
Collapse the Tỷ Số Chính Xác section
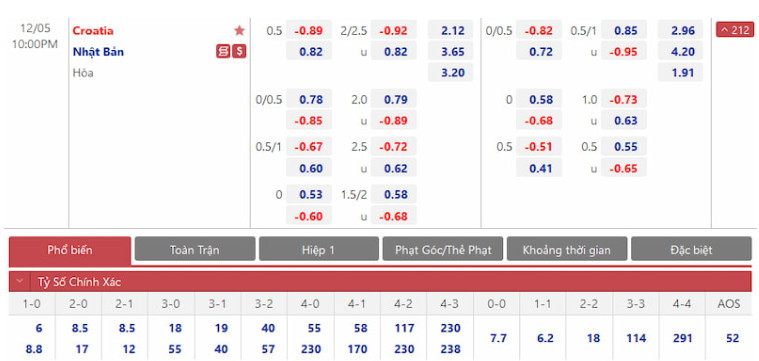(20, 282)
